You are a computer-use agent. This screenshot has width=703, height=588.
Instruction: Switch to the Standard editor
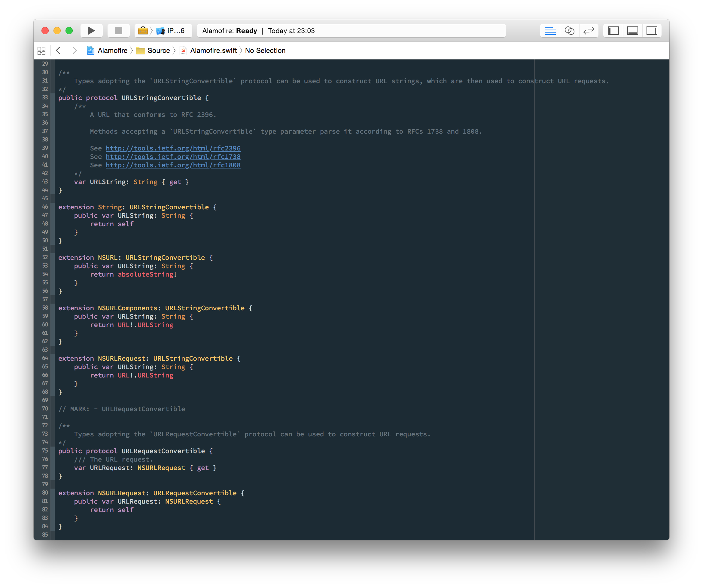coord(550,31)
